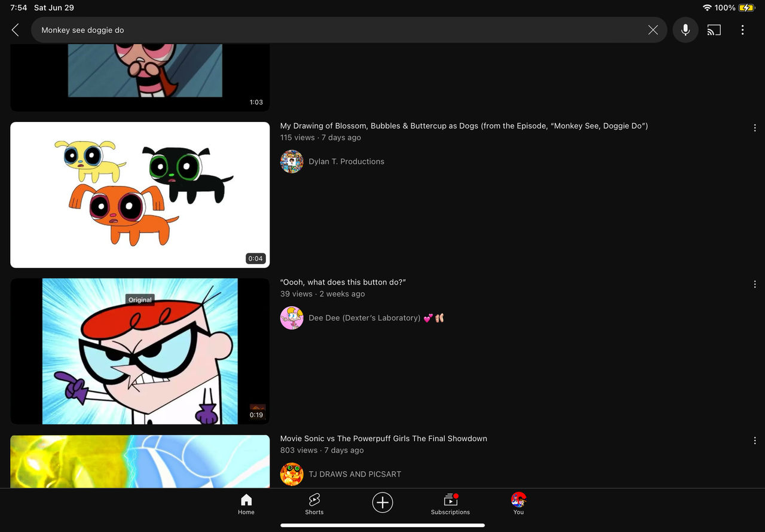Image resolution: width=765 pixels, height=532 pixels.
Task: Tap the 1:03 duration badge
Action: point(256,102)
